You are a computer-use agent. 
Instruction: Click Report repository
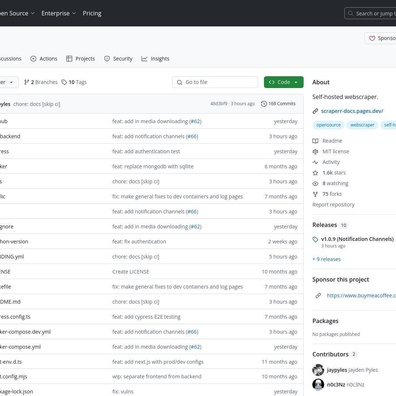click(333, 205)
